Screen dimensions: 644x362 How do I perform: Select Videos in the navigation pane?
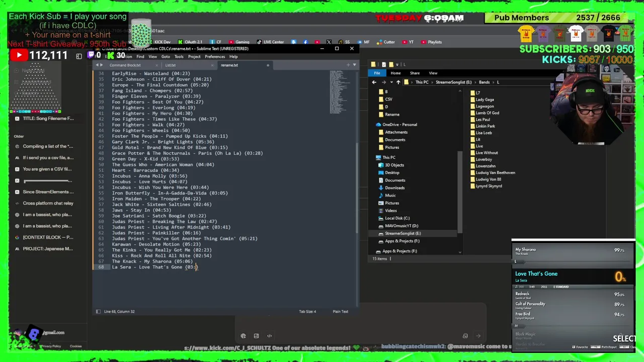point(390,211)
